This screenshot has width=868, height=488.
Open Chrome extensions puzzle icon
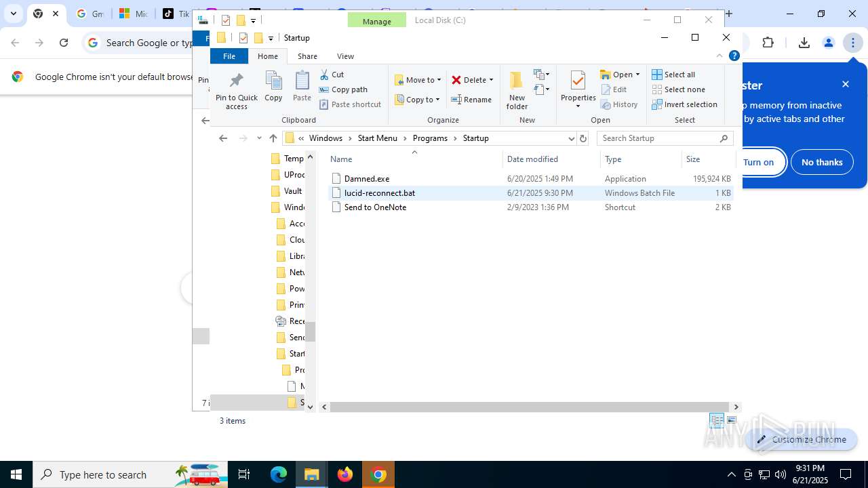click(x=768, y=43)
